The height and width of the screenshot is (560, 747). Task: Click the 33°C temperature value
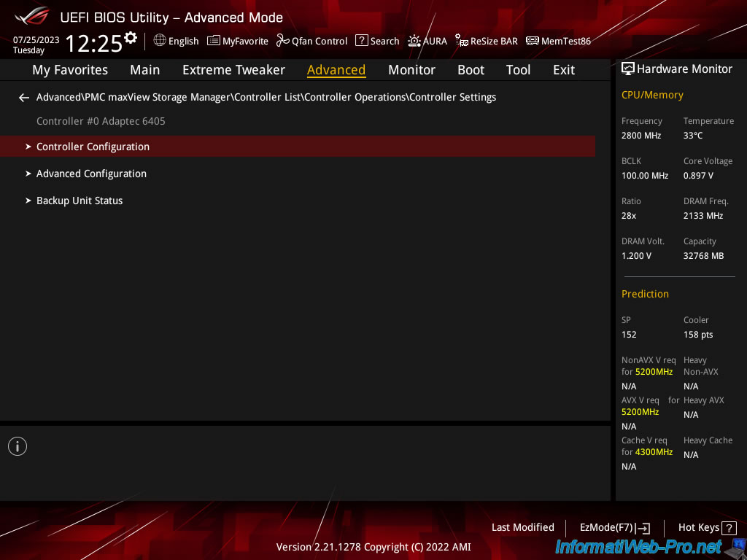coord(693,136)
